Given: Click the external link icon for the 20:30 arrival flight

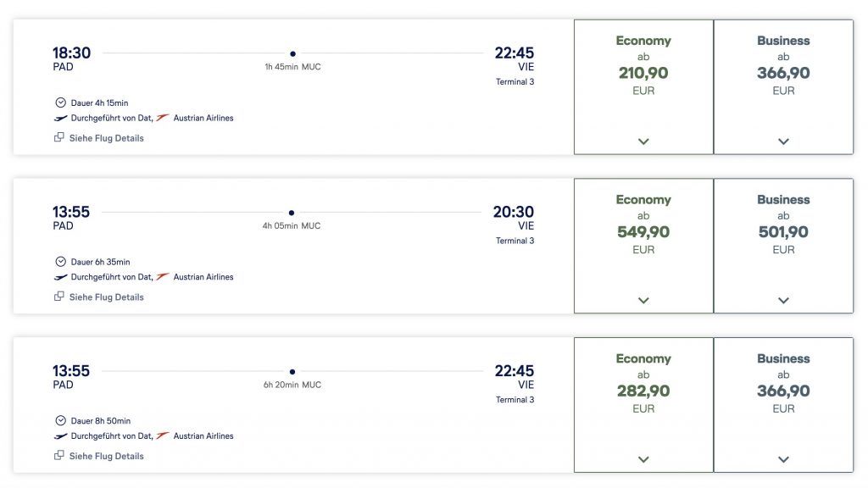Looking at the screenshot, I should [x=59, y=297].
